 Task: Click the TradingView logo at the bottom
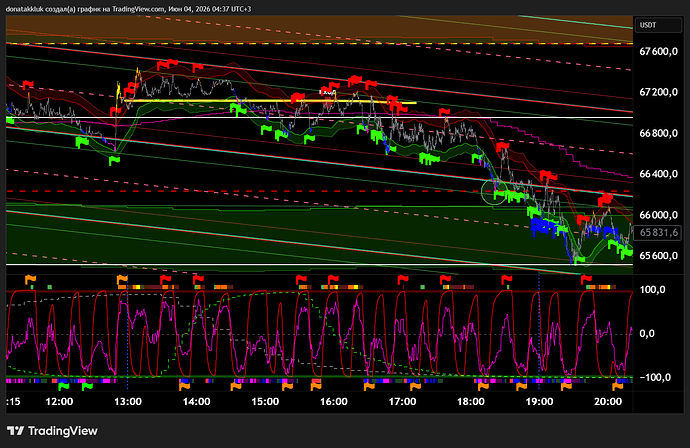pos(52,431)
